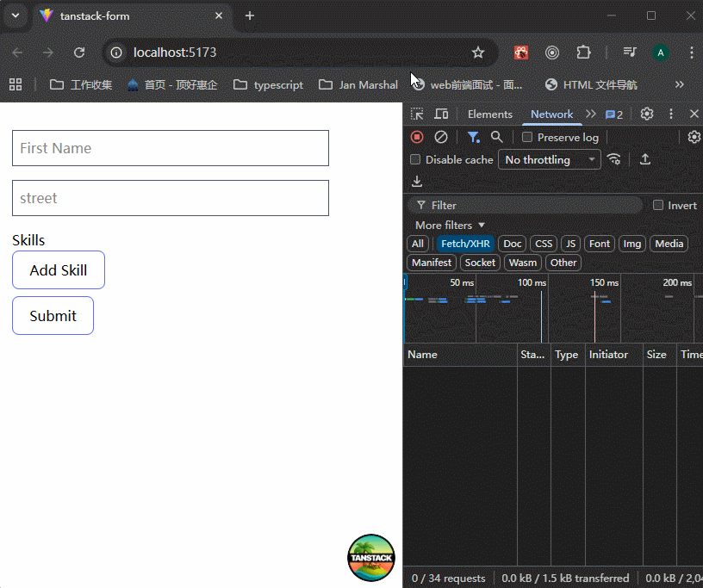Switch to the Elements tab

(x=489, y=115)
